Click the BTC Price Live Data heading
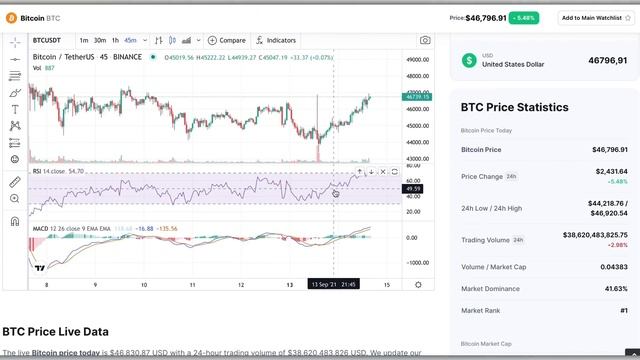This screenshot has height=360, width=640. coord(56,331)
